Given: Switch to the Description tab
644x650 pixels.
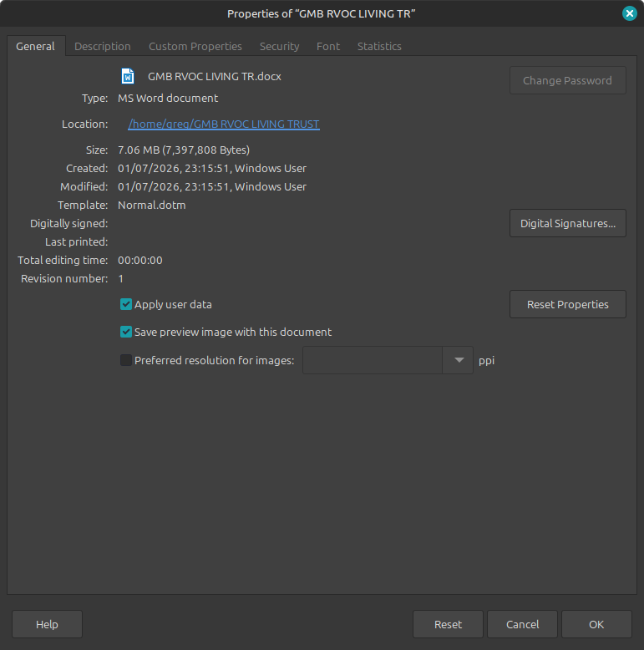Looking at the screenshot, I should tap(102, 47).
